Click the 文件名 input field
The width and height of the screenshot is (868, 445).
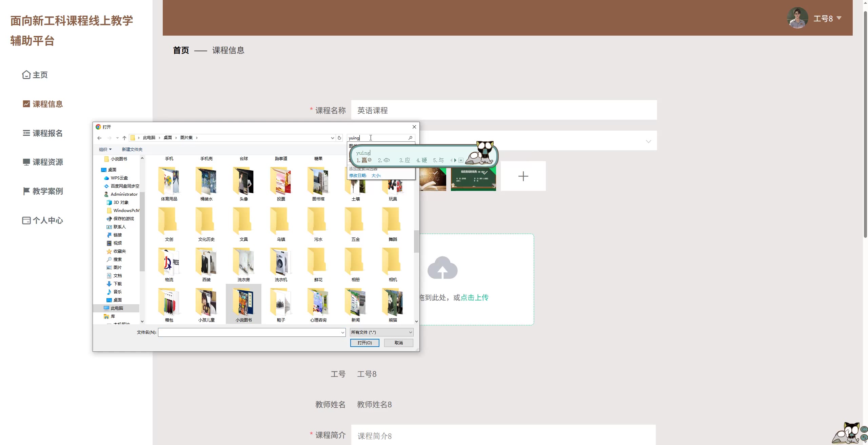tap(250, 332)
